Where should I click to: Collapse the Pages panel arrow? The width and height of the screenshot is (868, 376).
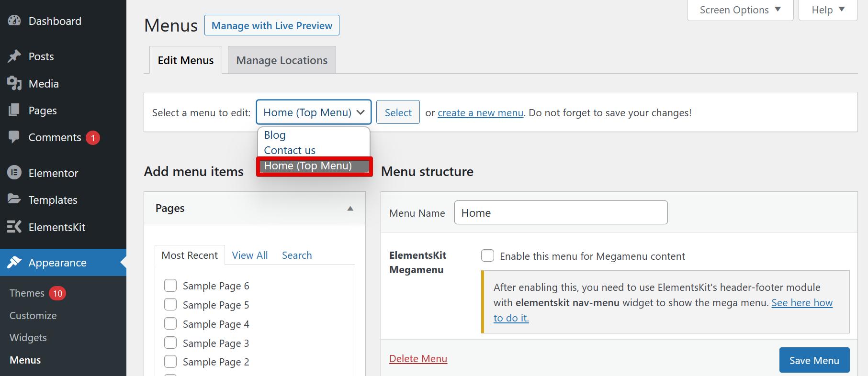[x=350, y=209]
